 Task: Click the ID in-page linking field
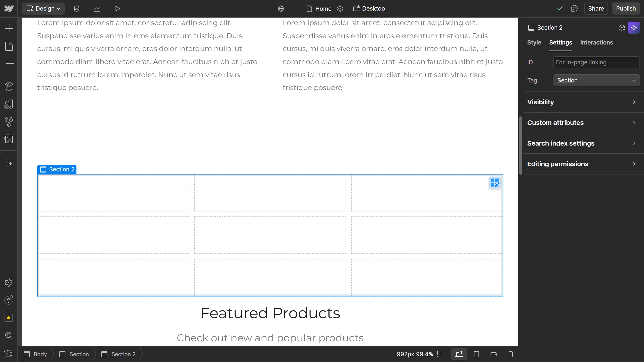click(x=596, y=62)
